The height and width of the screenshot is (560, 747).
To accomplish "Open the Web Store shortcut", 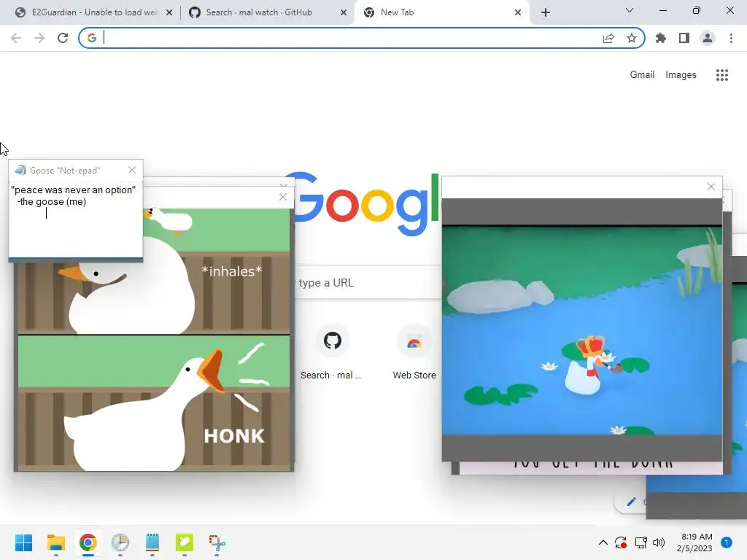I will pyautogui.click(x=414, y=352).
